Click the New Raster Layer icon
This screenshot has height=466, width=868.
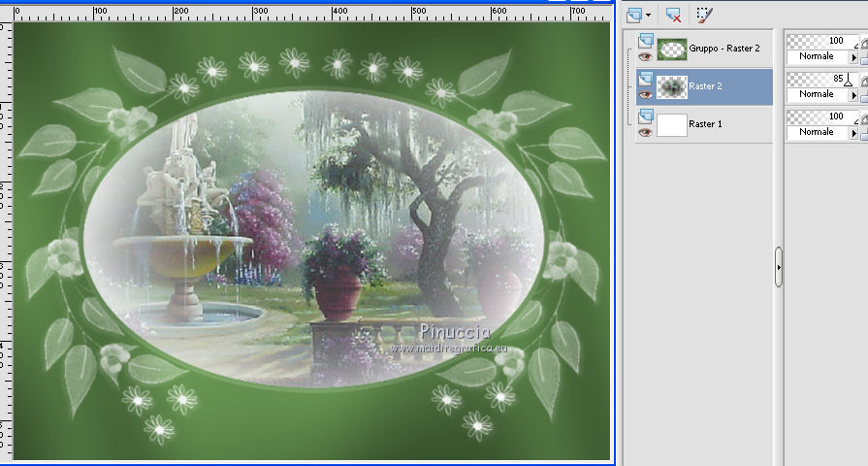coord(634,15)
